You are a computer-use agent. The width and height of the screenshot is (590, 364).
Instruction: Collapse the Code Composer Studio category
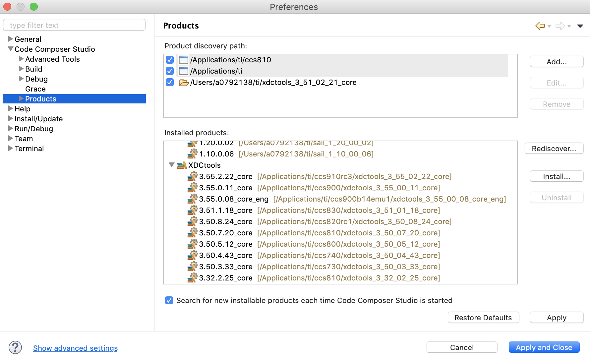click(x=11, y=49)
